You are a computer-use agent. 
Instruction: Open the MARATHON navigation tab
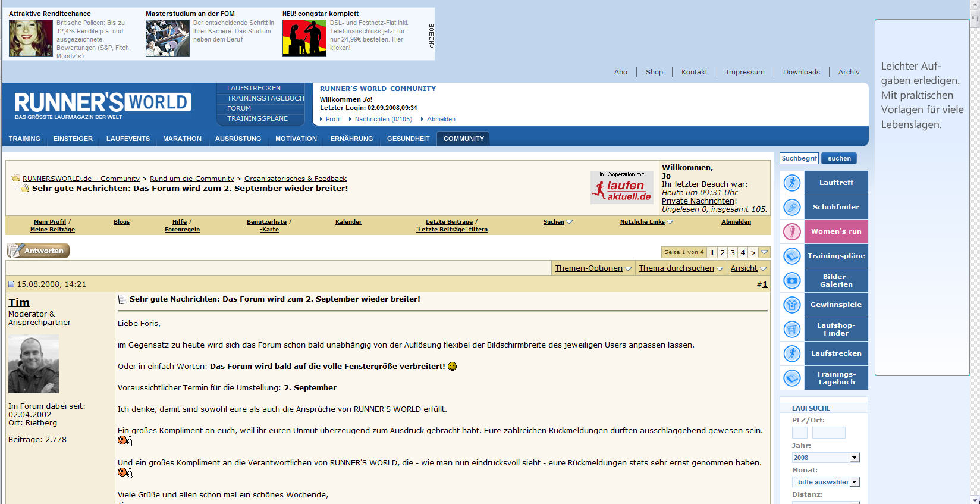click(182, 139)
